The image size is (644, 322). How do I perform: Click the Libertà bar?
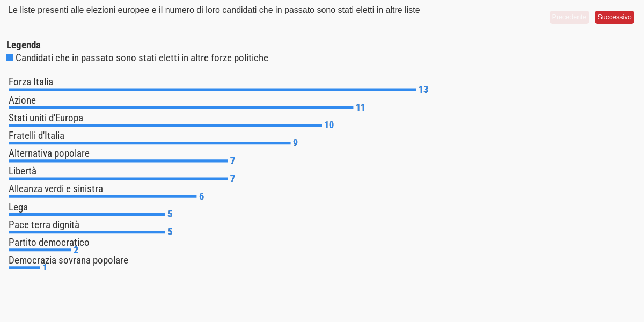tap(118, 178)
